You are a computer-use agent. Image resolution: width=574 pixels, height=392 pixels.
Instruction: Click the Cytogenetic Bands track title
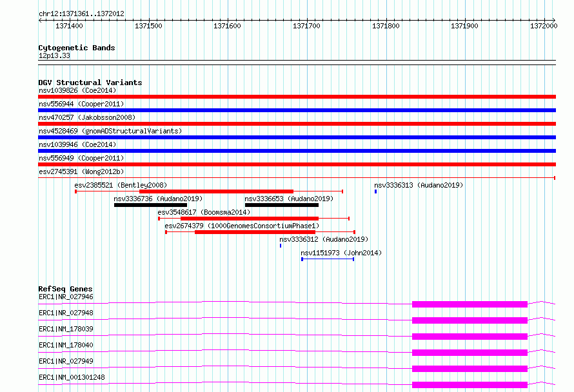77,48
